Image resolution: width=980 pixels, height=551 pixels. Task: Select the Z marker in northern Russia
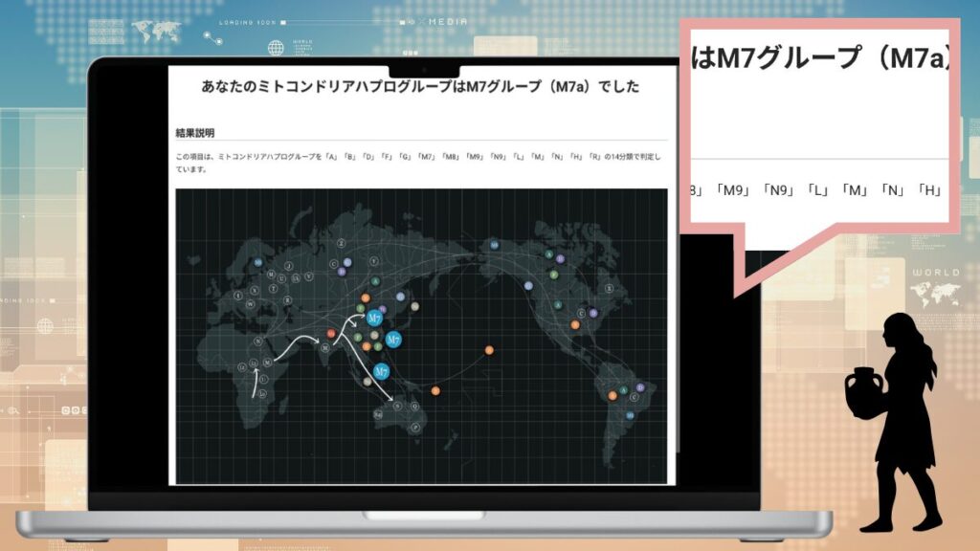[x=342, y=243]
